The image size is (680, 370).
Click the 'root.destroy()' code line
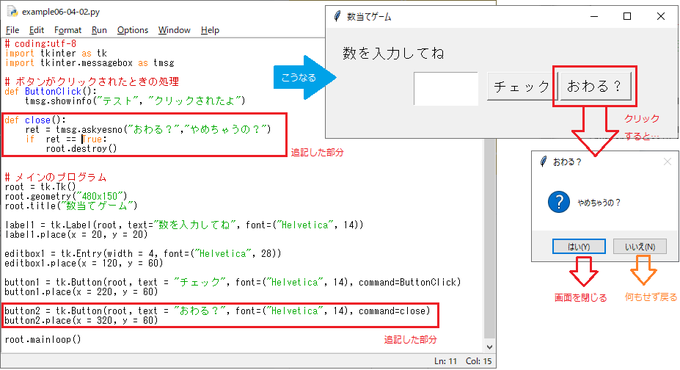pos(82,149)
